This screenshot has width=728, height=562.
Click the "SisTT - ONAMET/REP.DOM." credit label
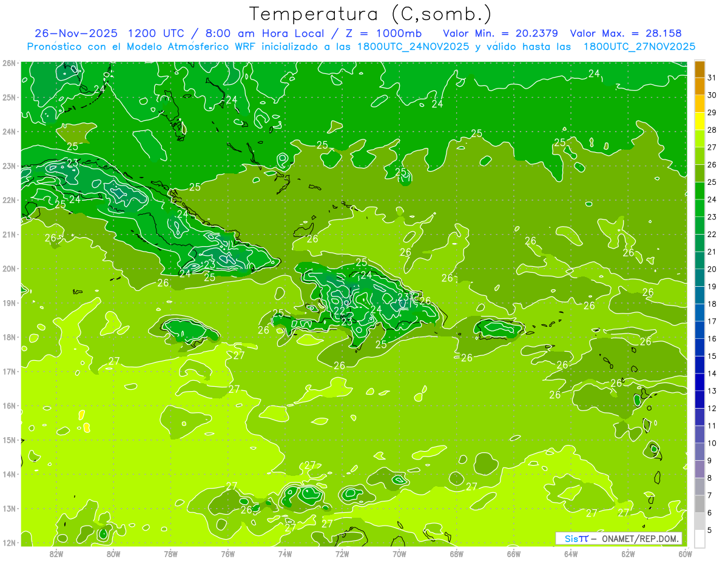(619, 538)
